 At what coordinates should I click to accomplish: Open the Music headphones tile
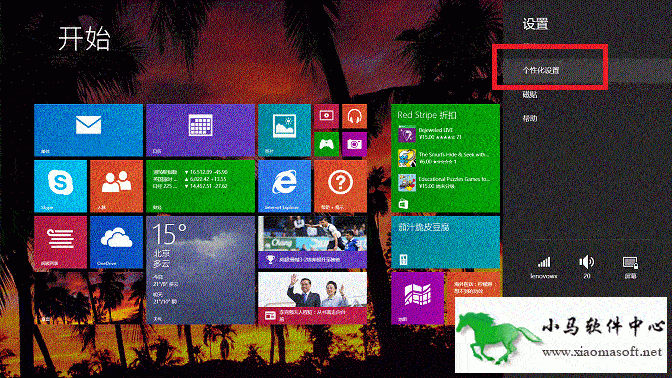click(354, 116)
